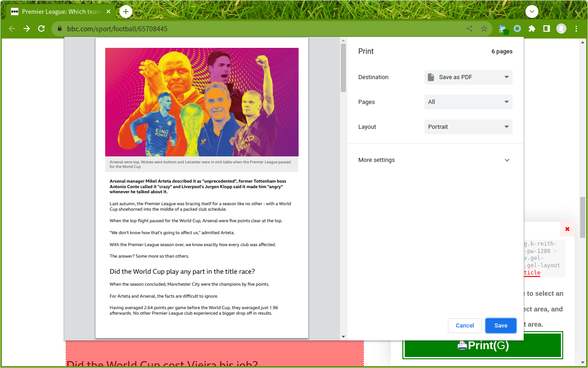Open the tab search chevron
The image size is (588, 368).
pos(532,11)
